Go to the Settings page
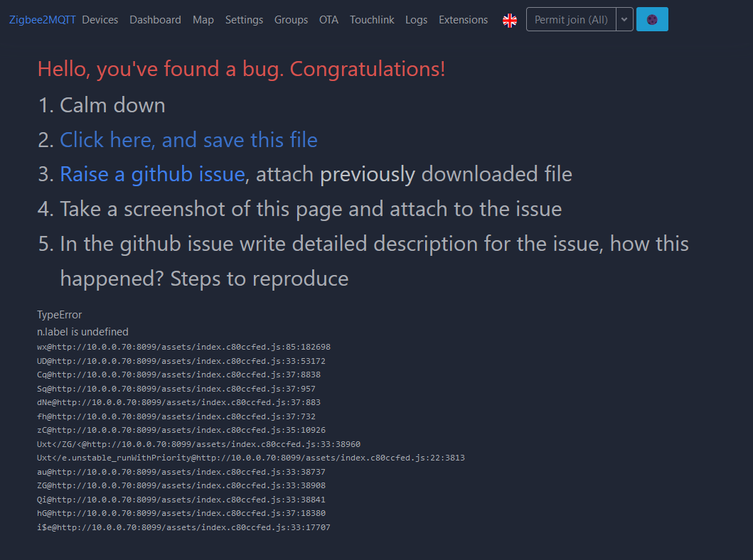 coord(244,20)
